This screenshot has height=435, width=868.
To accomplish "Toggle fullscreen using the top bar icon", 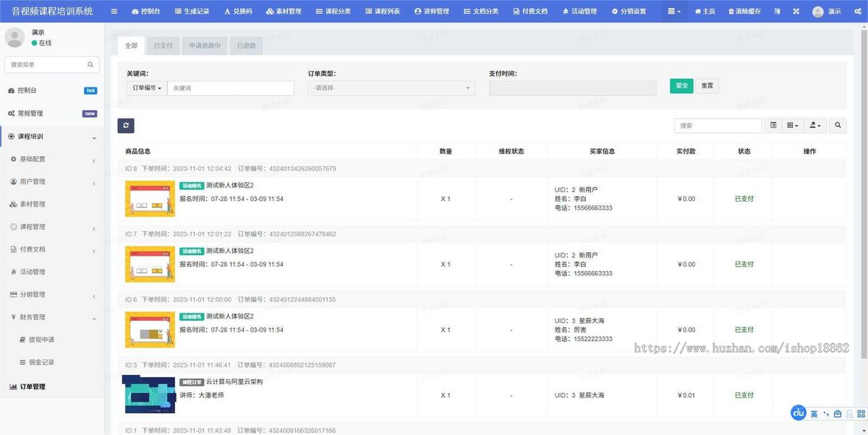I will point(796,9).
